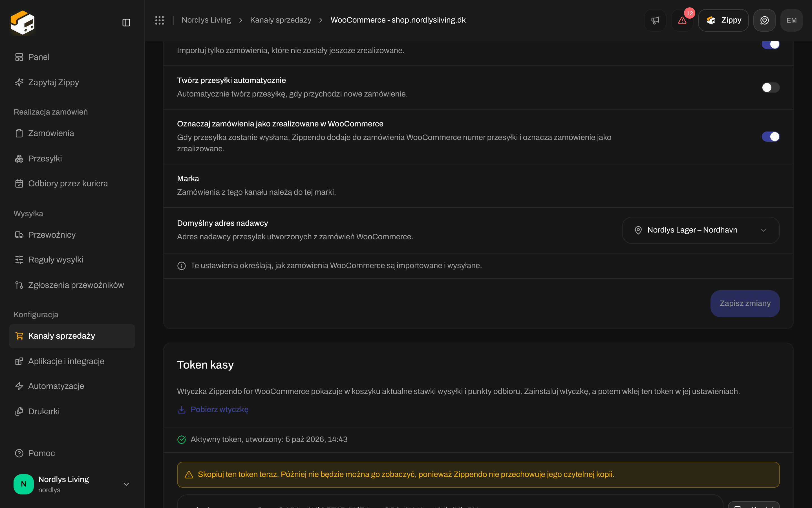
Task: Click the Aplikacje i integracje blocks icon
Action: 19,361
